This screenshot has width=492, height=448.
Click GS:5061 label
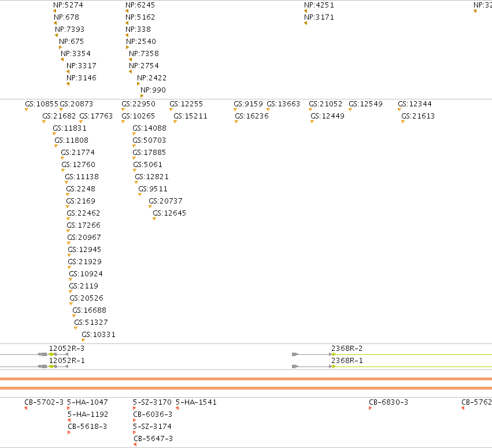148,165
